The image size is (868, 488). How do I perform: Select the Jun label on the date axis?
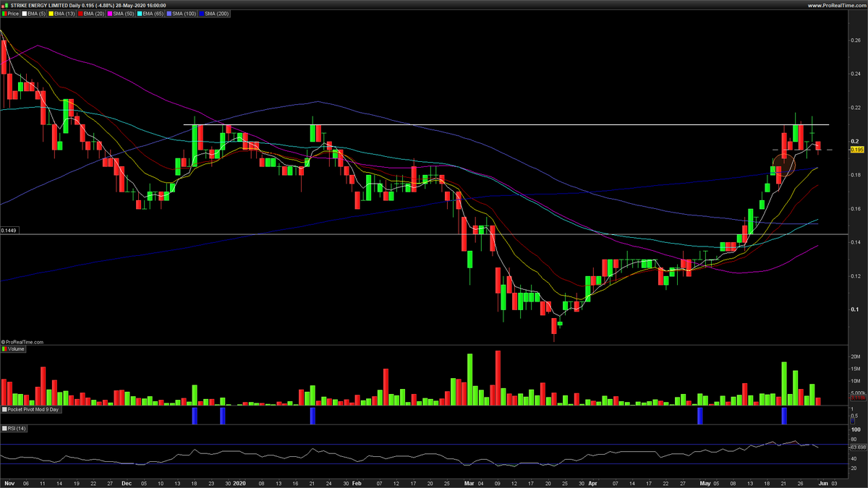[822, 483]
